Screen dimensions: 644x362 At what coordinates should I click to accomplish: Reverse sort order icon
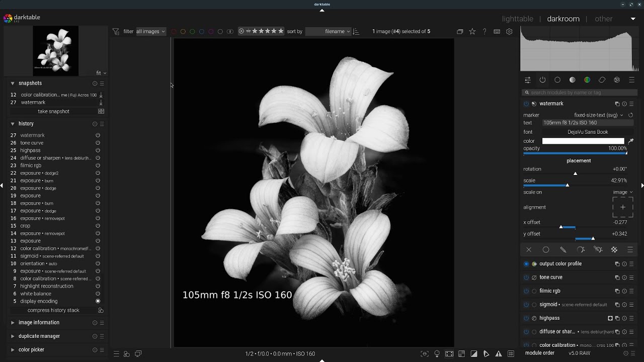356,32
